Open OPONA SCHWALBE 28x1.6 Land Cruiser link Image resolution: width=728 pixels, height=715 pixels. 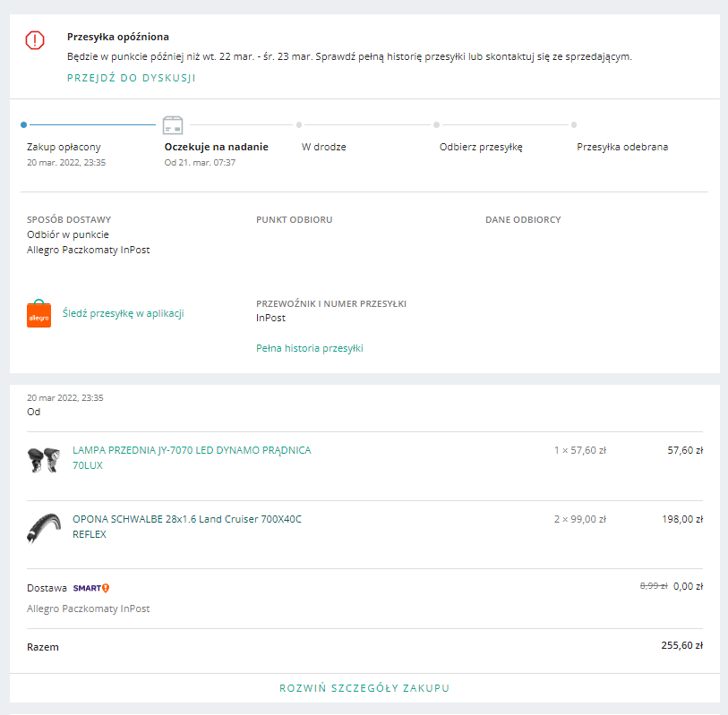187,526
